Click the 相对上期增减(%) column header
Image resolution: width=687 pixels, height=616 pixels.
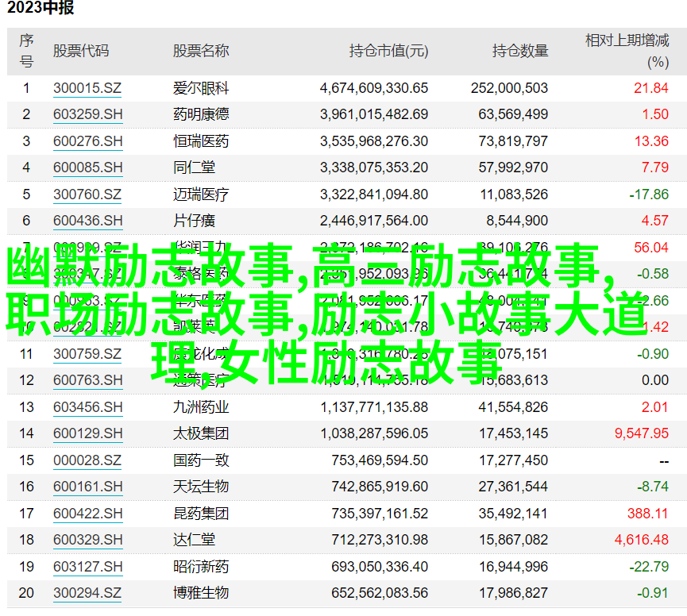[627, 51]
